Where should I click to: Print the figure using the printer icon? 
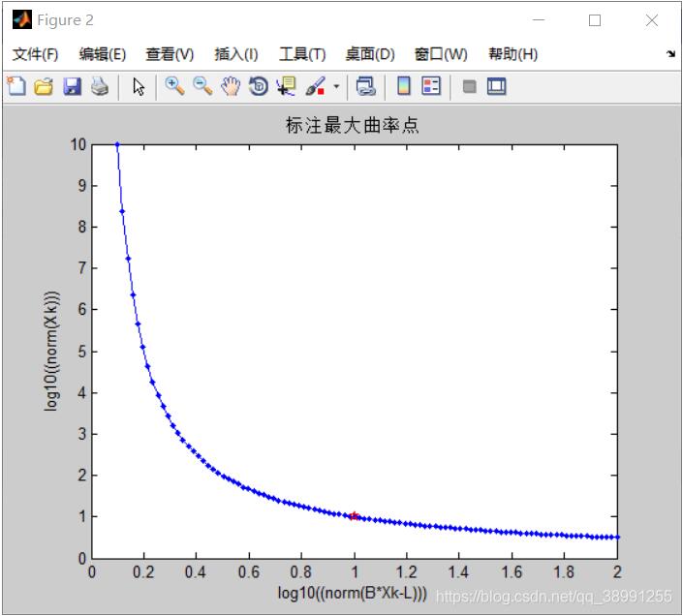(100, 87)
